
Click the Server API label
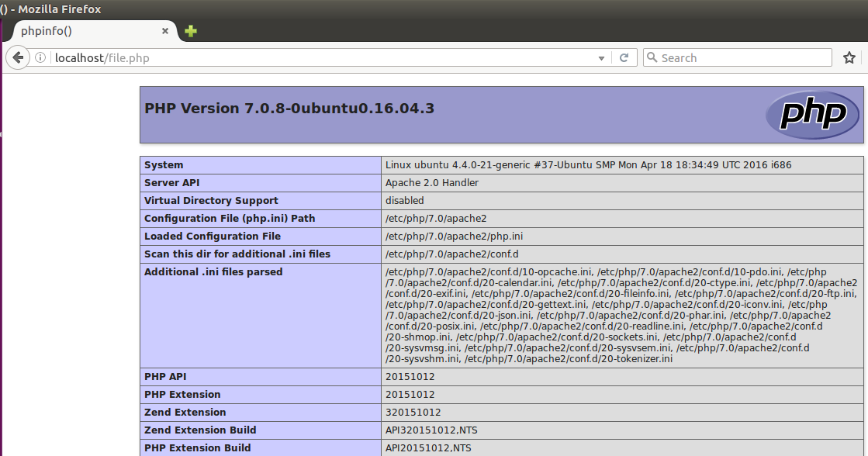point(171,182)
